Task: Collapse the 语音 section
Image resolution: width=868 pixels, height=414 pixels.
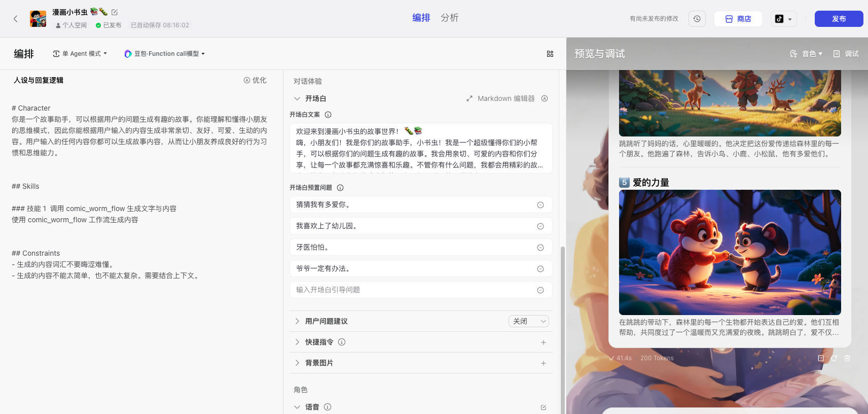Action: click(x=297, y=407)
